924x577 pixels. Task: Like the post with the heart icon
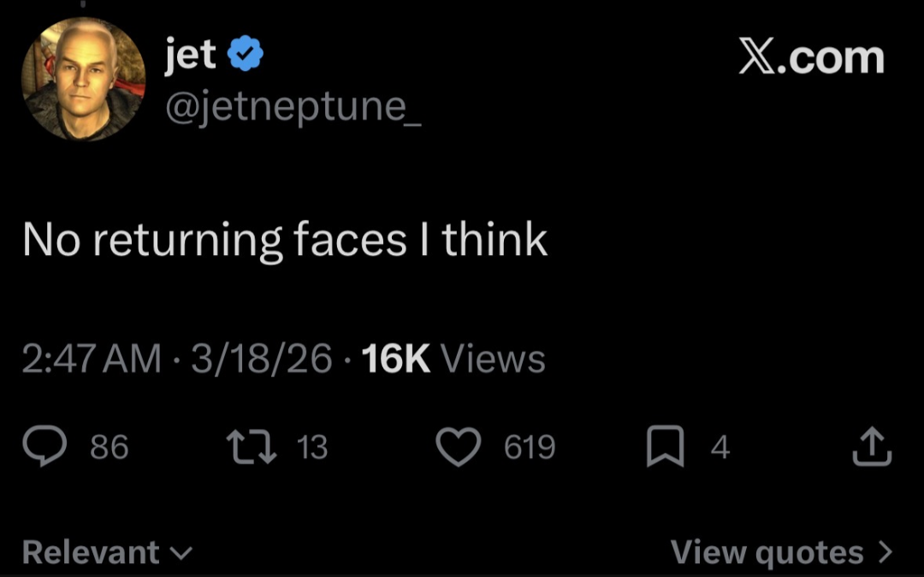point(459,447)
